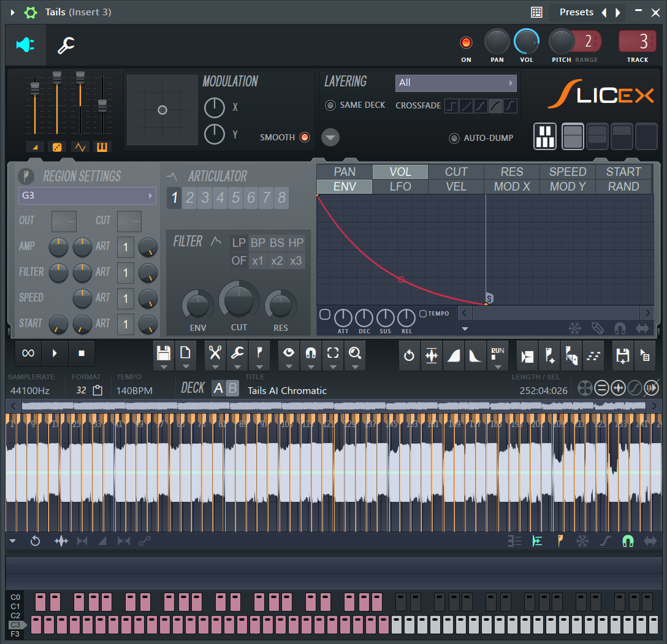Open the LAYERING dropdown set to All
The height and width of the screenshot is (644, 667).
[x=455, y=83]
